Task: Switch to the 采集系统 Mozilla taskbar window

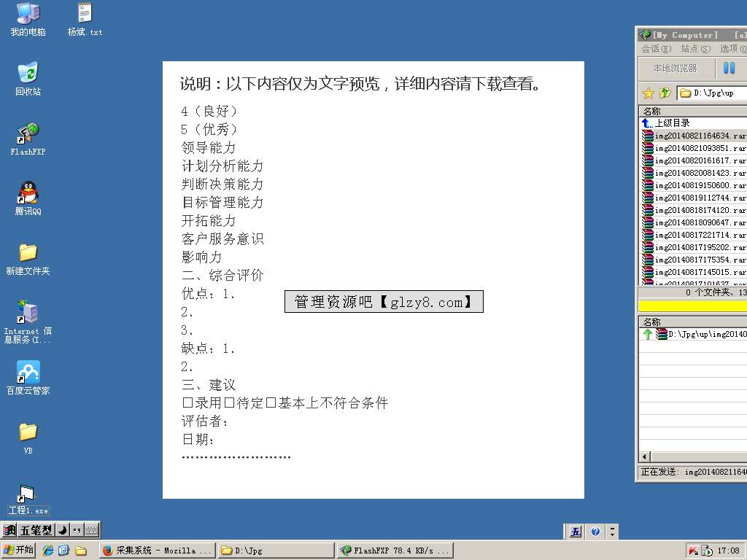Action: coord(158,551)
